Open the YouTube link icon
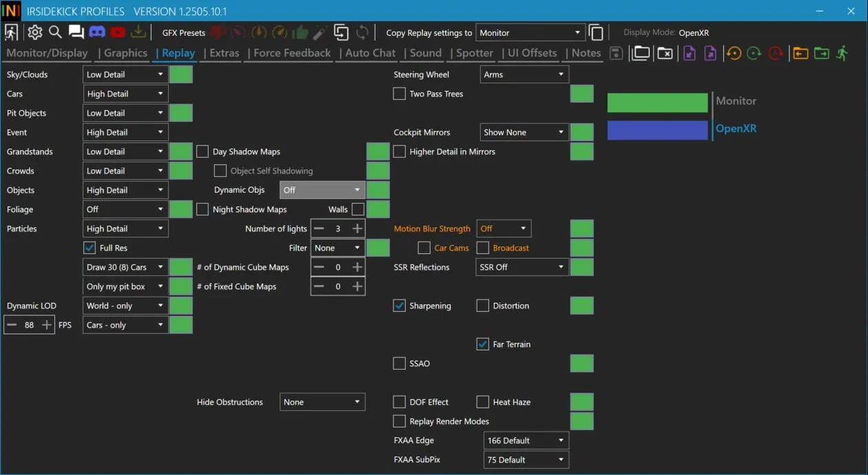This screenshot has width=868, height=475. [x=118, y=32]
